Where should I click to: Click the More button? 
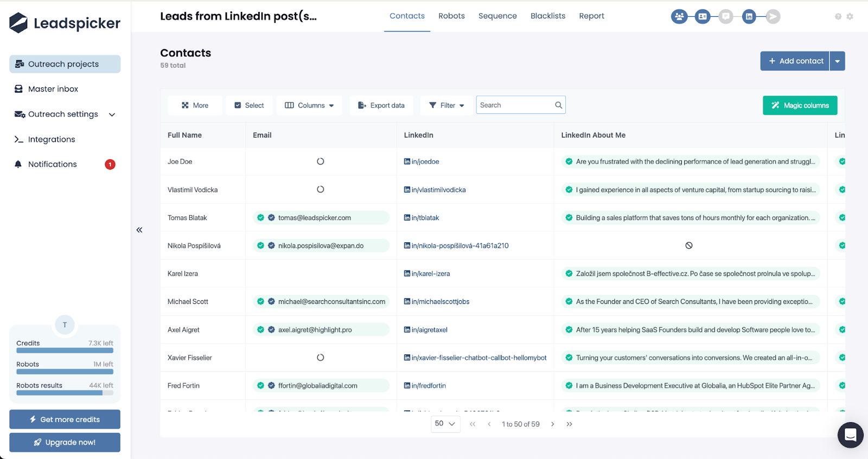(x=195, y=105)
